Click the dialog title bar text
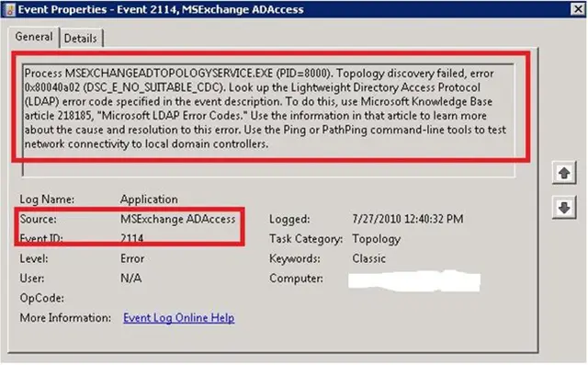The height and width of the screenshot is (365, 588). point(161,9)
